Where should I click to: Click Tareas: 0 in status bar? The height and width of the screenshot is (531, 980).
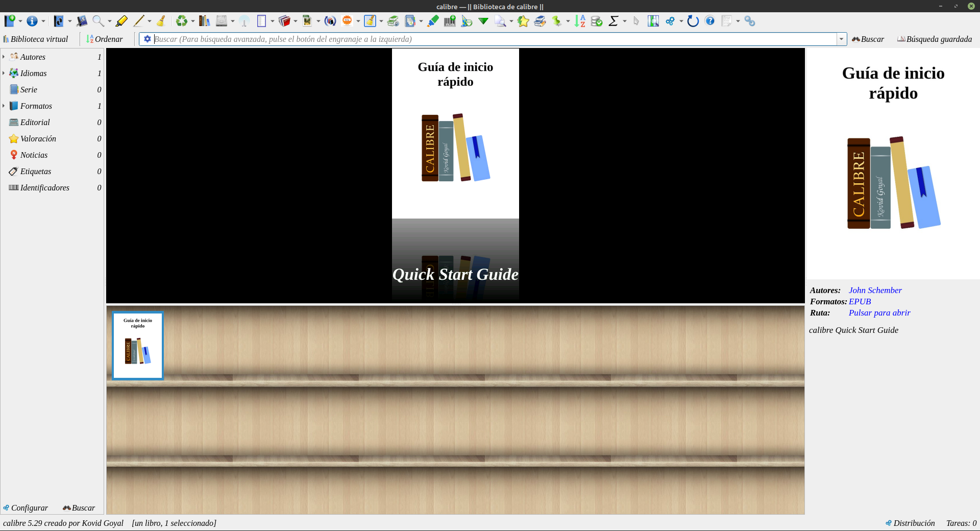coord(961,523)
